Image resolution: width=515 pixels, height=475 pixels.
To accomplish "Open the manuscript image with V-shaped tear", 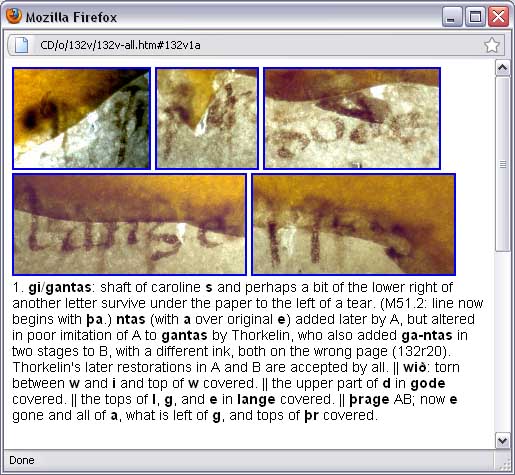I will 207,118.
